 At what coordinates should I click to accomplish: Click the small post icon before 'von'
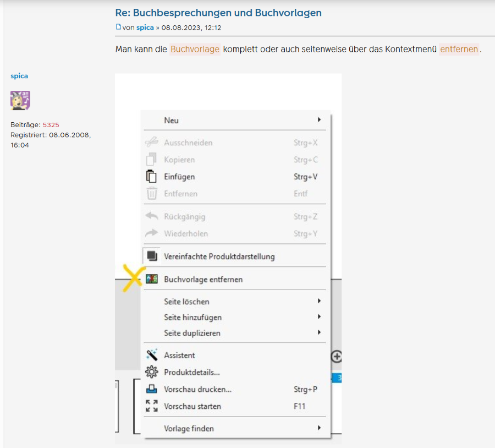pos(118,27)
